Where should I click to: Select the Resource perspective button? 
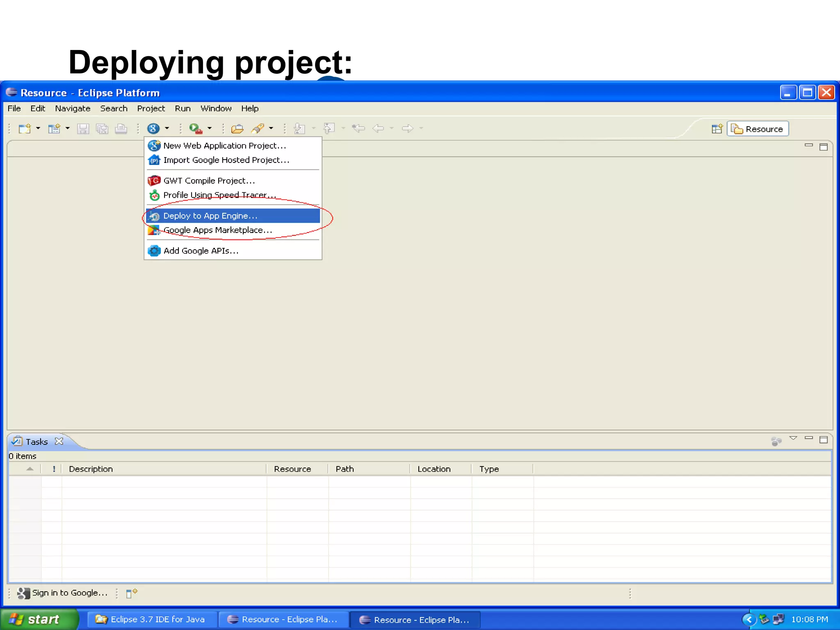[x=758, y=129]
